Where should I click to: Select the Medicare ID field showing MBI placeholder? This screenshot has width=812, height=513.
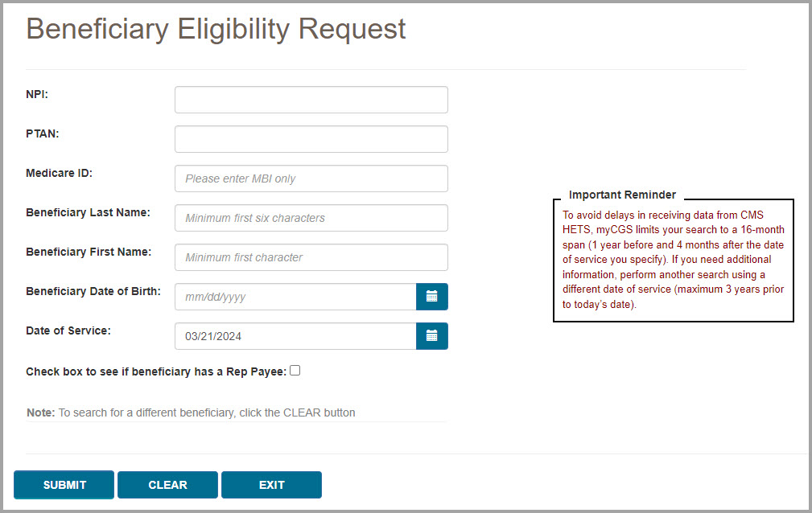pyautogui.click(x=311, y=178)
